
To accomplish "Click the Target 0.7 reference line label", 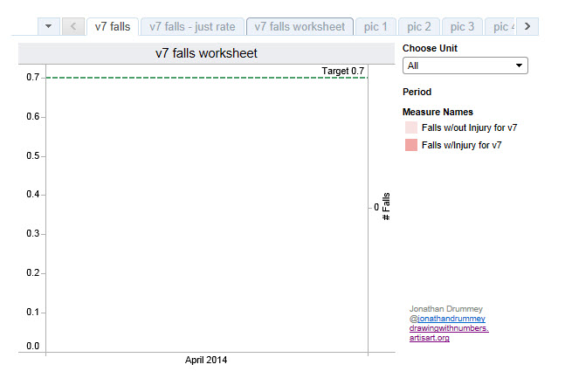I will coord(342,70).
